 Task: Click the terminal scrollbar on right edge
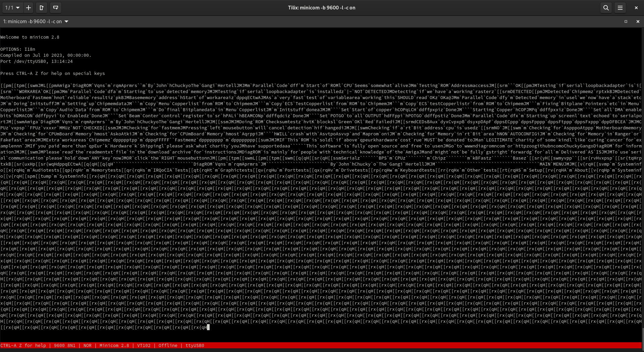[643, 339]
